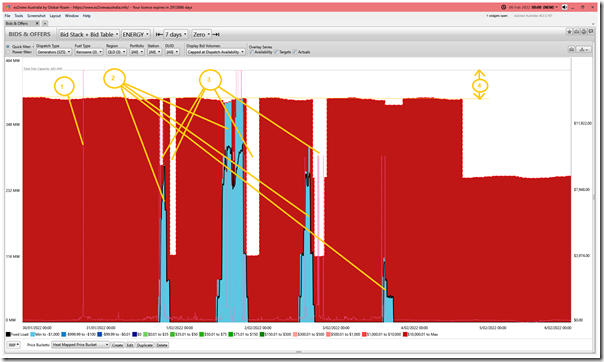The height and width of the screenshot is (362, 604).
Task: Click the speech bubble comment icon
Action: (x=591, y=32)
